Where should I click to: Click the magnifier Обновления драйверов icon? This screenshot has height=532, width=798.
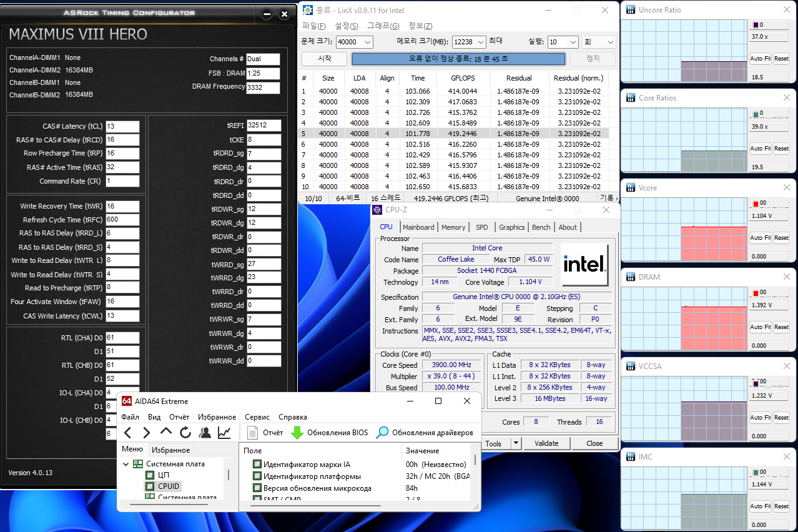(x=382, y=433)
